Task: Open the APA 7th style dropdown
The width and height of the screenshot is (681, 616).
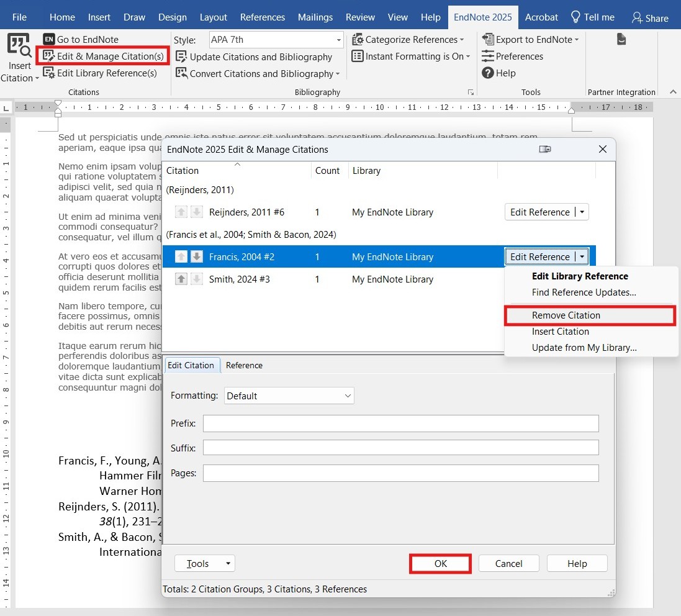Action: pos(338,40)
